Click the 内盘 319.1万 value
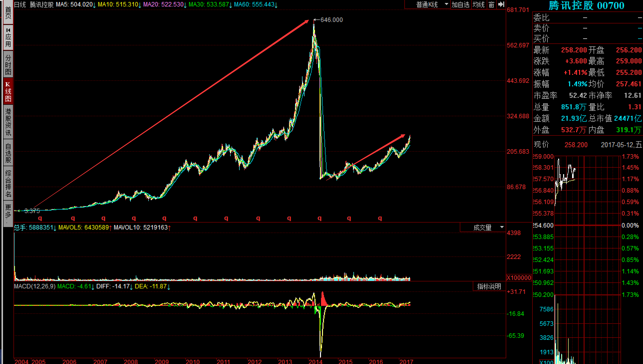 629,130
